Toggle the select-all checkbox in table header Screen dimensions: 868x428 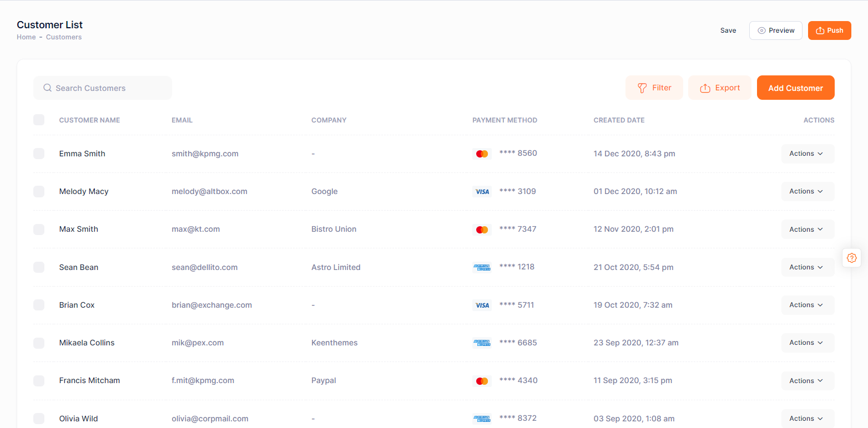[39, 120]
